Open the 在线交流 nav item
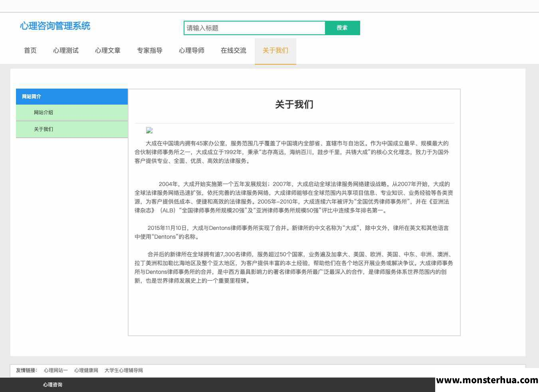The width and height of the screenshot is (539, 392). [x=234, y=51]
